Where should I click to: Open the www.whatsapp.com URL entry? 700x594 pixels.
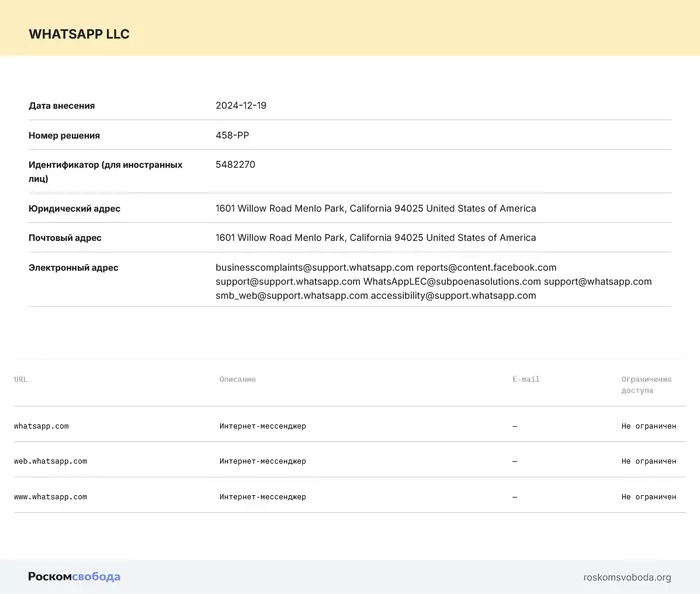(x=50, y=496)
